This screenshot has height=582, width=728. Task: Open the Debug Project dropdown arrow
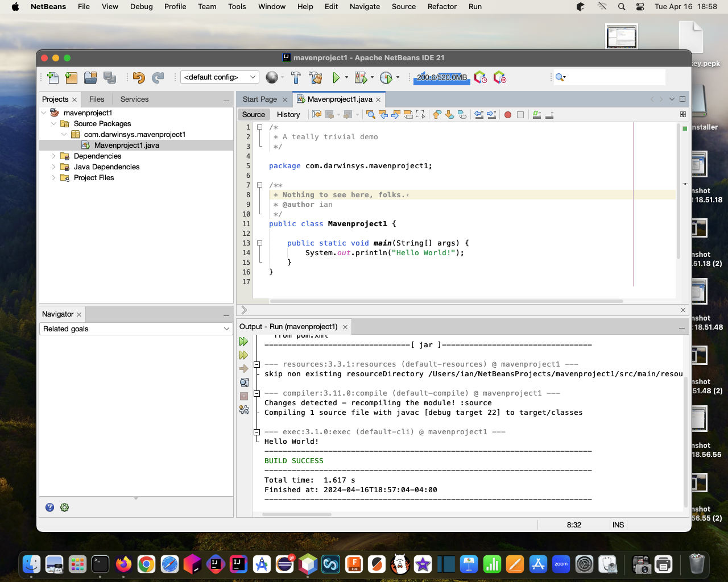(x=372, y=77)
